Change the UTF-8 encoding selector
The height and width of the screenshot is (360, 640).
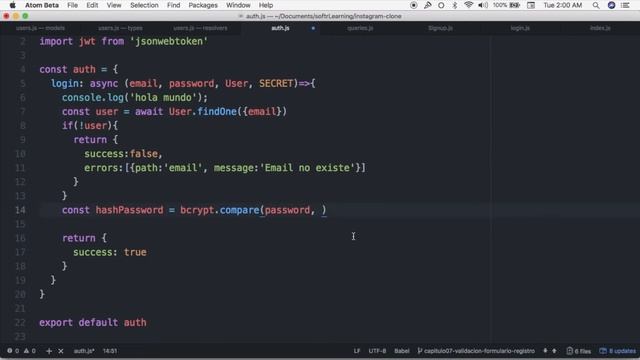click(377, 351)
